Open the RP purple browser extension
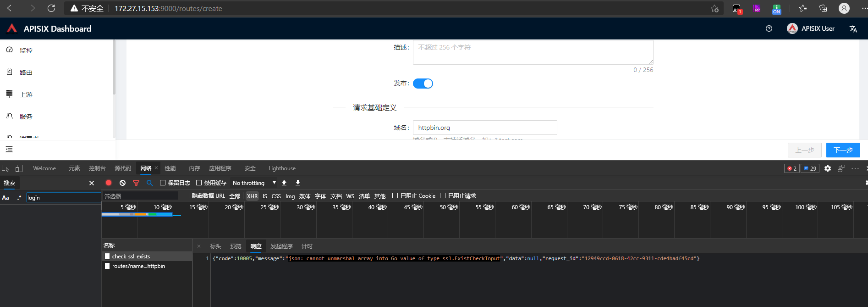 757,8
